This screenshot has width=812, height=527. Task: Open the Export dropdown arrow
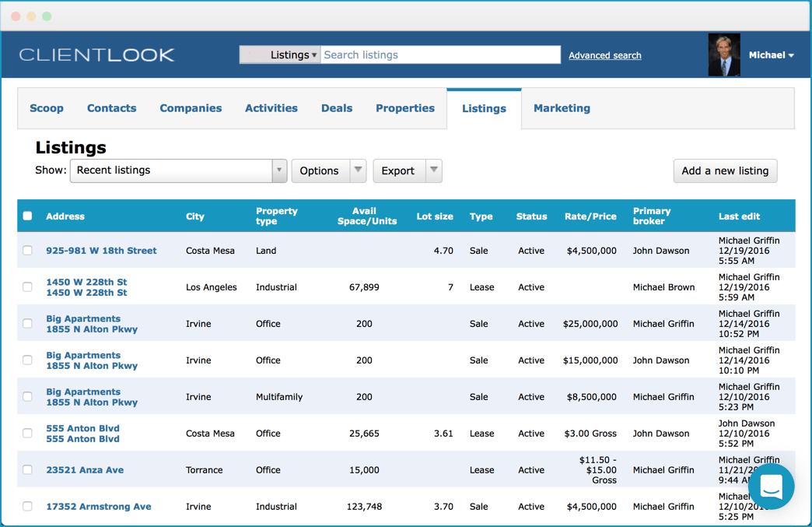(x=434, y=170)
